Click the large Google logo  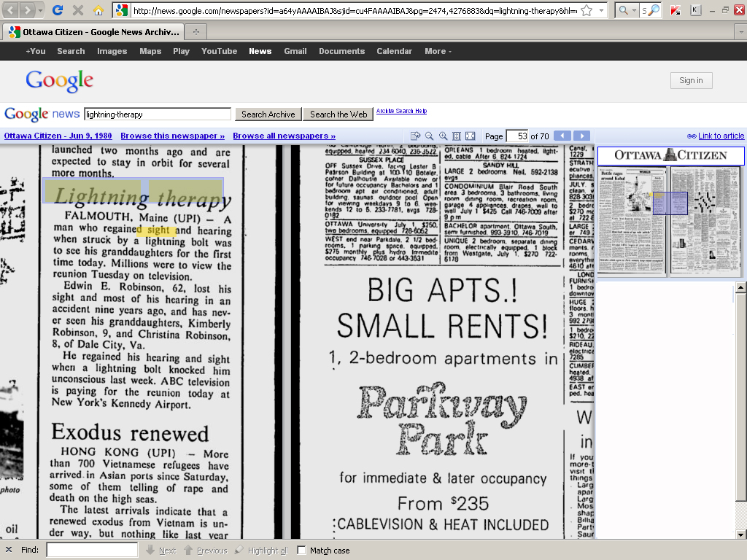coord(60,81)
